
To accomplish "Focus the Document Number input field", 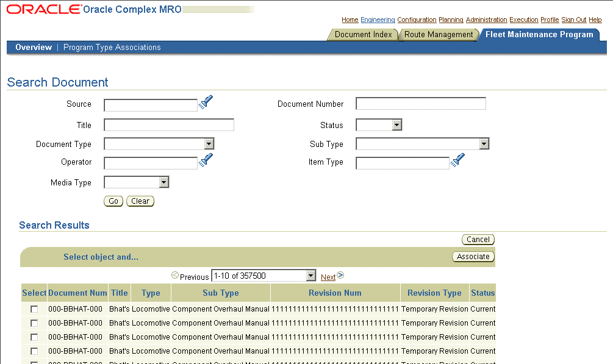I will [x=421, y=104].
